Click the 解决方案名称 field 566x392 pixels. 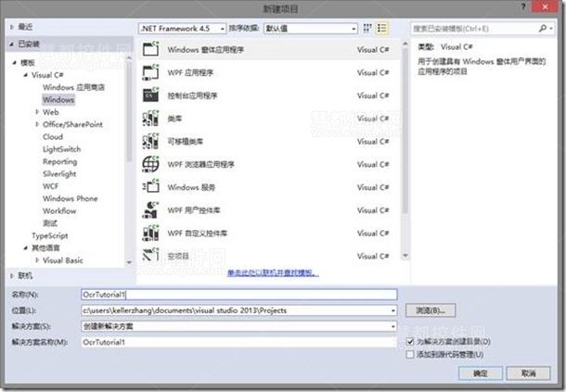point(239,342)
